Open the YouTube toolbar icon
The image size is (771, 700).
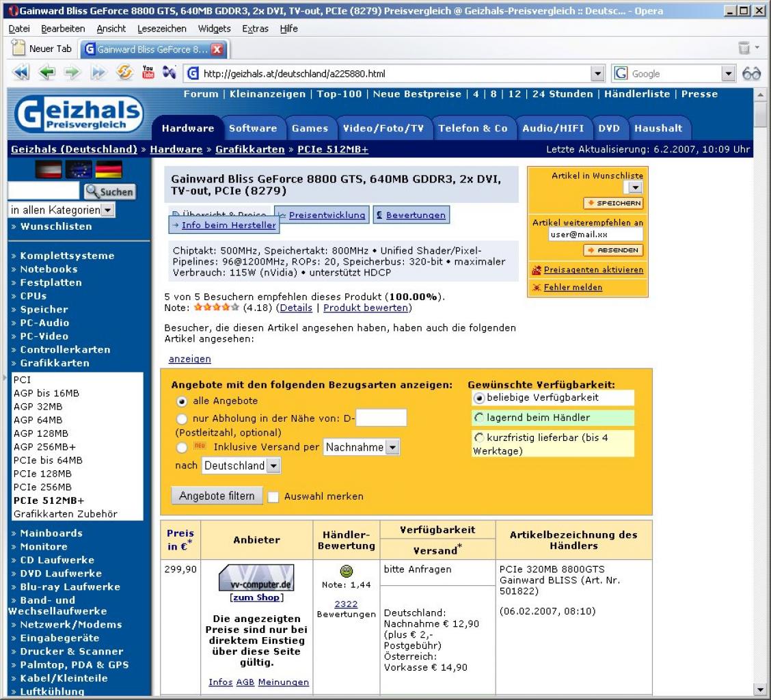click(148, 72)
